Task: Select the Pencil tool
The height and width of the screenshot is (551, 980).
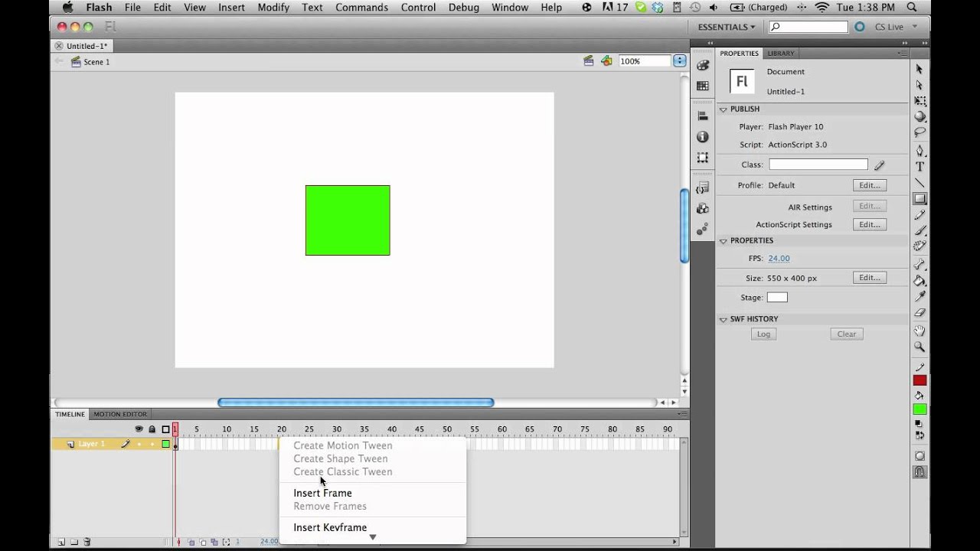Action: click(920, 215)
